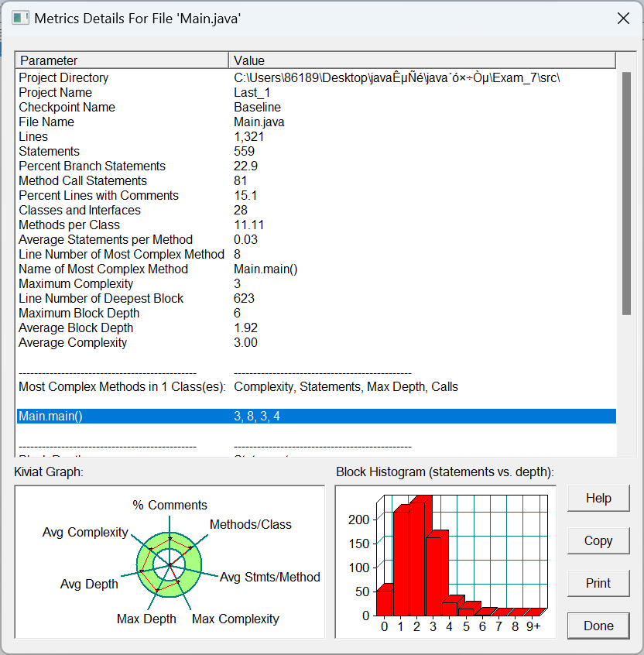The image size is (644, 655).
Task: Select the Average Complexity row
Action: coord(316,342)
